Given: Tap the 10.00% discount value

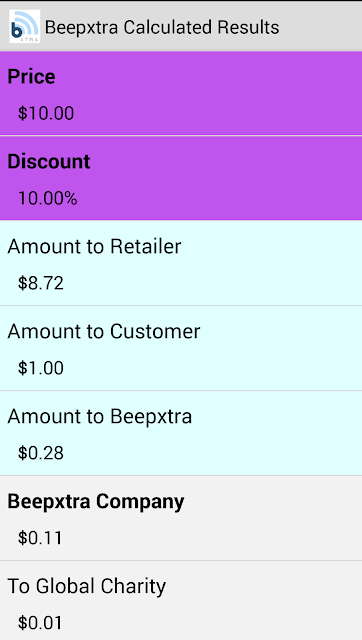Looking at the screenshot, I should click(x=47, y=198).
